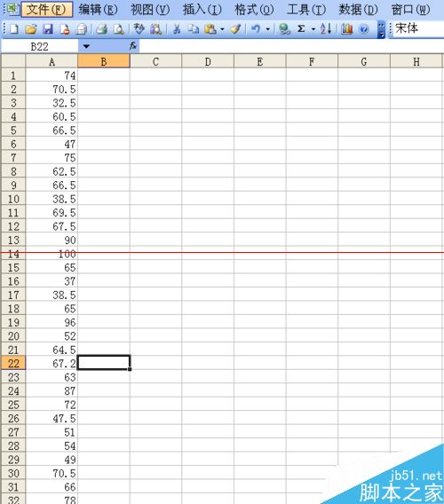The height and width of the screenshot is (504, 444).
Task: Expand the toolbar options overflow arrow
Action: coord(381,29)
